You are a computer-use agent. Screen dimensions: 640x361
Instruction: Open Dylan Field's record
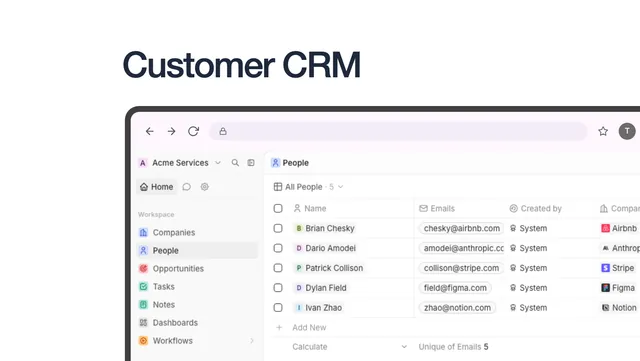coord(321,288)
